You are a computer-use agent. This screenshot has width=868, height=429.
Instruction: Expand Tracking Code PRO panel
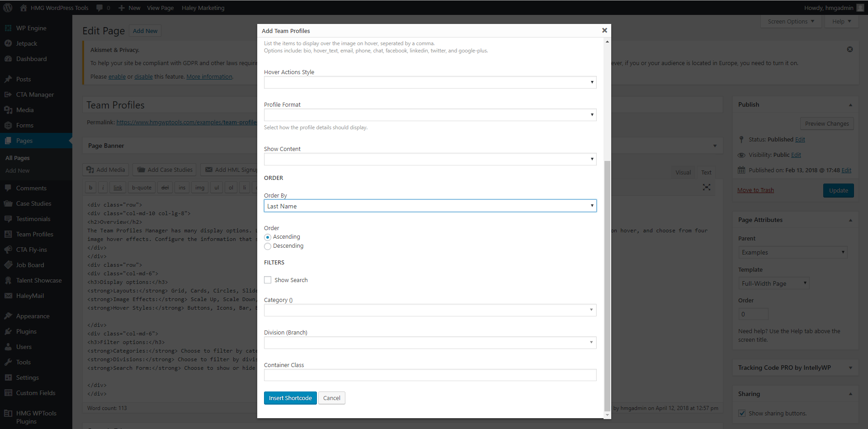pos(850,368)
